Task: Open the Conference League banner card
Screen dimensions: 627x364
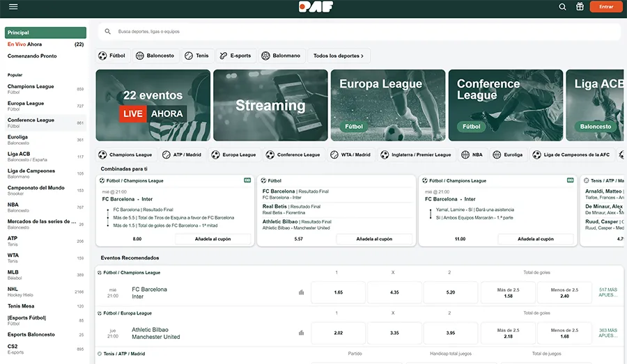Action: (x=506, y=105)
